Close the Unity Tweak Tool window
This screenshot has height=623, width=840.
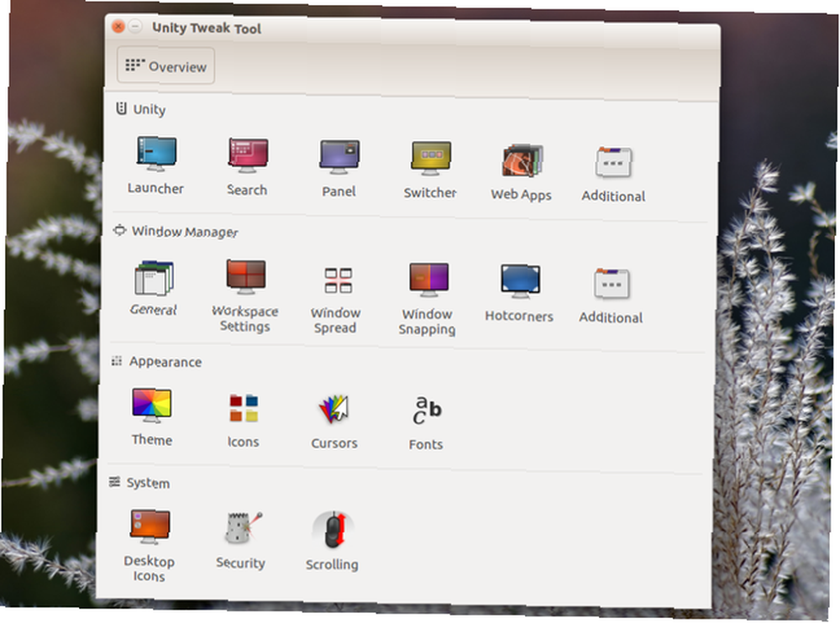[118, 26]
